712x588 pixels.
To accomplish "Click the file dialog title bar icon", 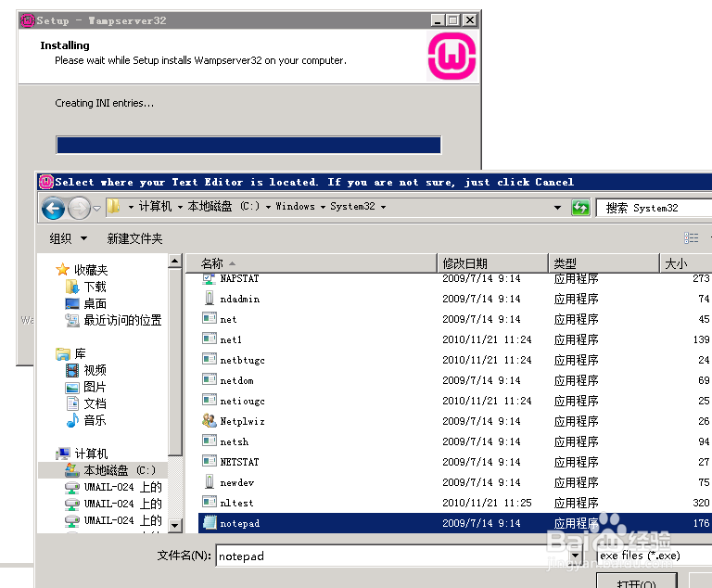I will [x=46, y=182].
